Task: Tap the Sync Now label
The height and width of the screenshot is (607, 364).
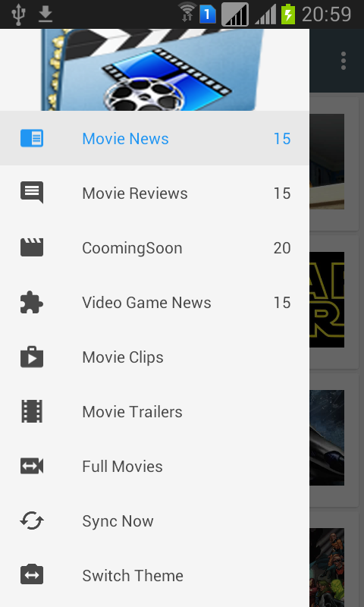Action: pyautogui.click(x=118, y=521)
